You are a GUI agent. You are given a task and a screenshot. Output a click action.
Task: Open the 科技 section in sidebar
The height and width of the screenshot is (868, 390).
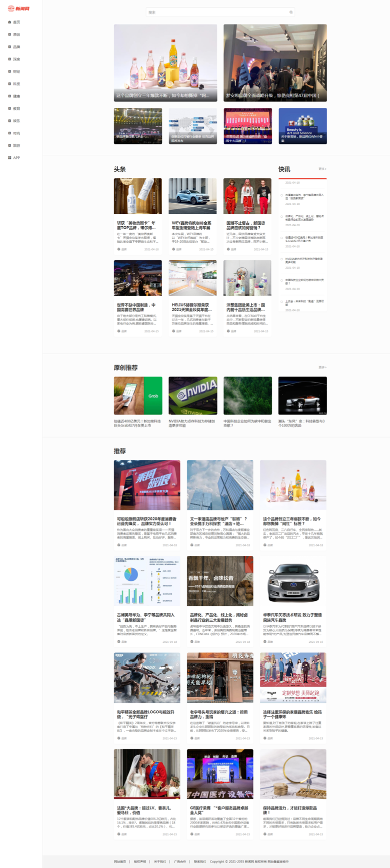point(16,84)
